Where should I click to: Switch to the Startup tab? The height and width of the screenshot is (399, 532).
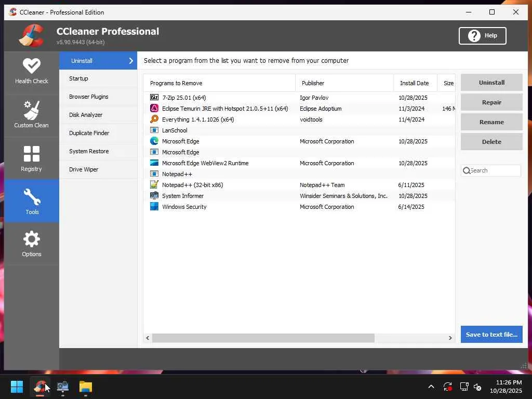pyautogui.click(x=98, y=78)
